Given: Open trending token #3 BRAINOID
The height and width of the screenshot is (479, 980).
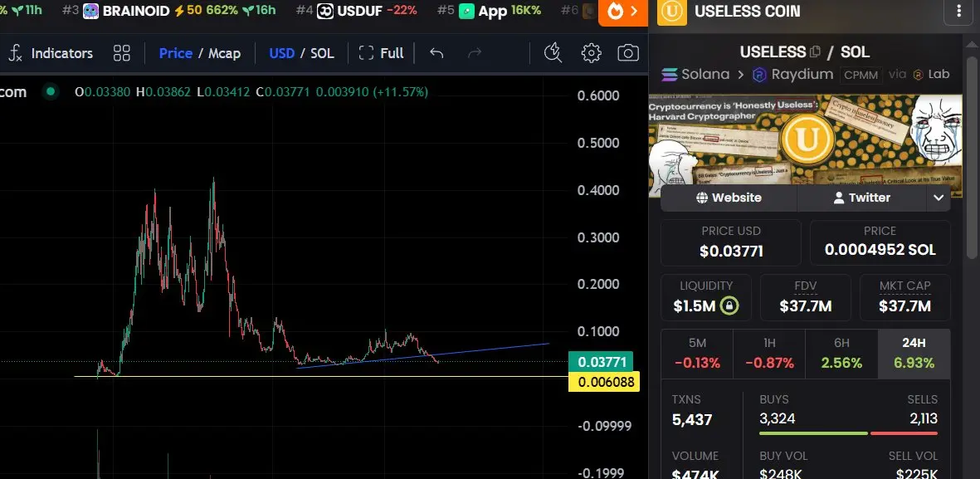Looking at the screenshot, I should point(168,11).
